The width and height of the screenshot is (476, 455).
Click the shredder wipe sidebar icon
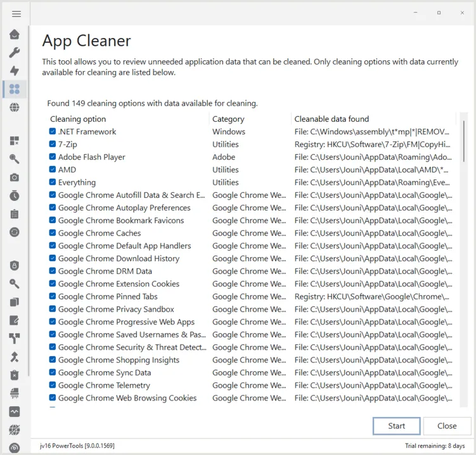[15, 394]
